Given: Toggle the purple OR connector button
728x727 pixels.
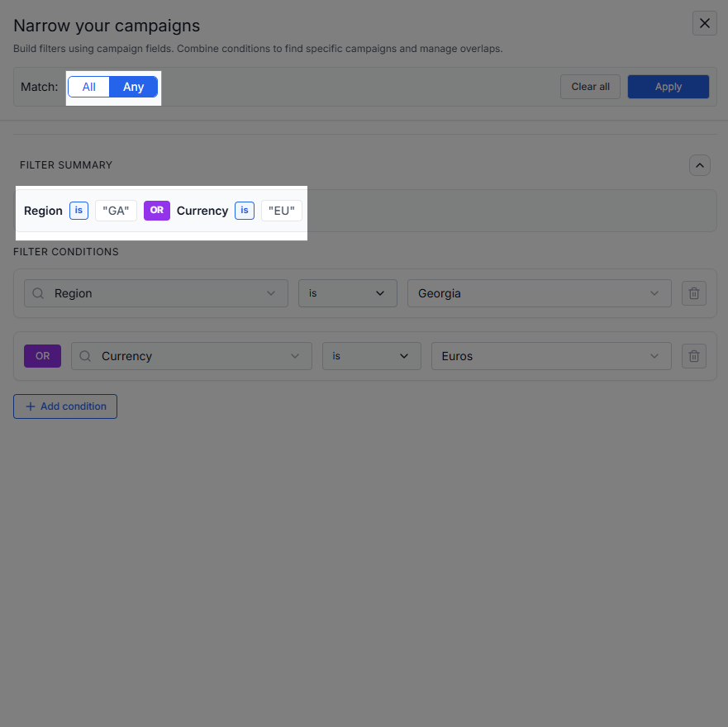Looking at the screenshot, I should coord(42,356).
